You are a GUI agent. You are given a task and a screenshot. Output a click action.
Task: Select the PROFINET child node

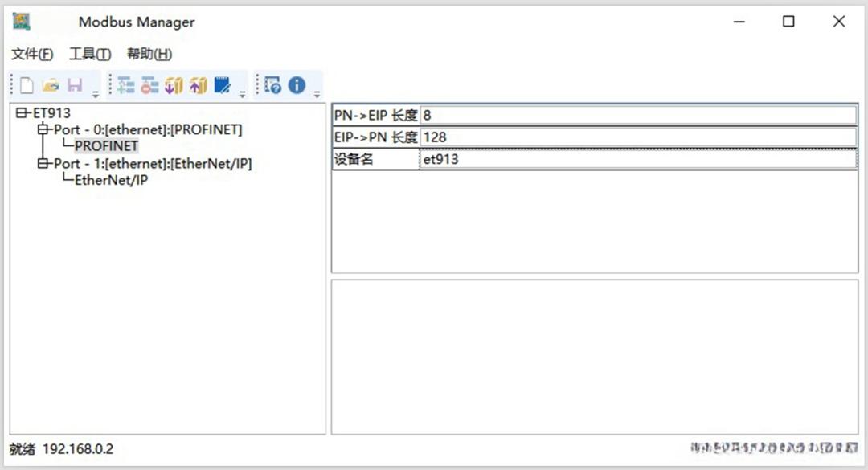106,146
